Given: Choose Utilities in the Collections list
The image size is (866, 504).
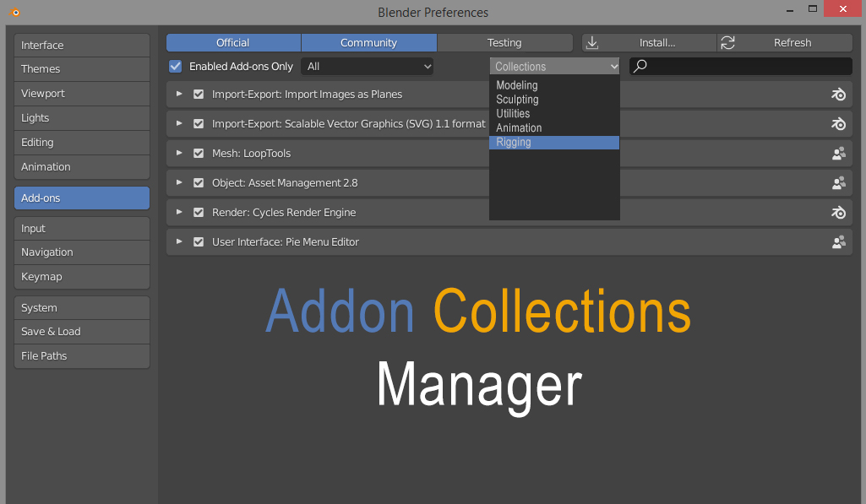Looking at the screenshot, I should (554, 114).
